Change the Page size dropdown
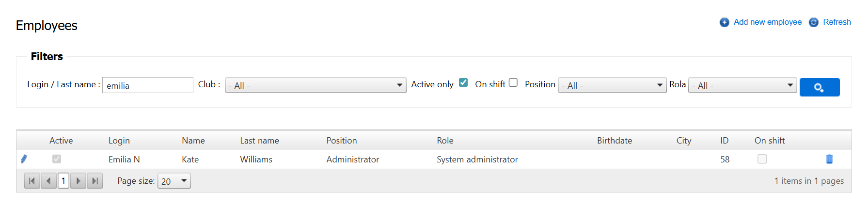The width and height of the screenshot is (868, 208). tap(174, 181)
